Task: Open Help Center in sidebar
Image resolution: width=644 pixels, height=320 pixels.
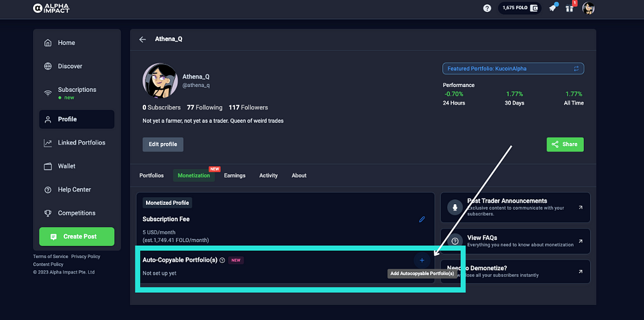Action: tap(77, 189)
